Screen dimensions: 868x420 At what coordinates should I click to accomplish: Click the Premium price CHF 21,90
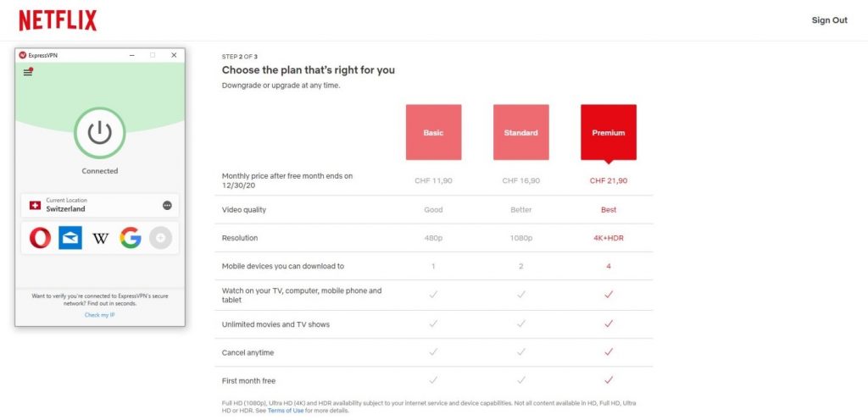[x=609, y=180]
